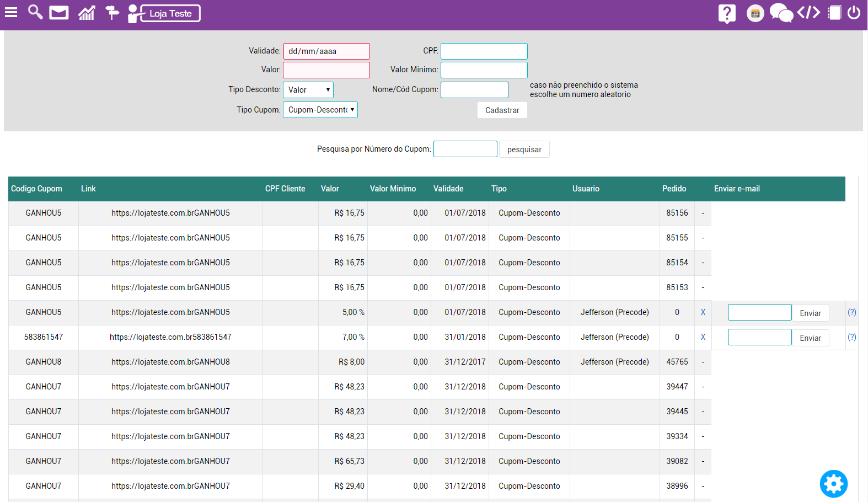Image resolution: width=868 pixels, height=502 pixels.
Task: Click order number 39447
Action: pos(677,387)
